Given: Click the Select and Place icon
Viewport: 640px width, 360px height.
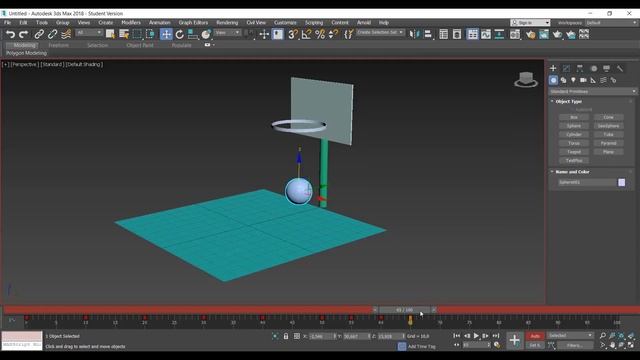Looking at the screenshot, I should point(206,34).
